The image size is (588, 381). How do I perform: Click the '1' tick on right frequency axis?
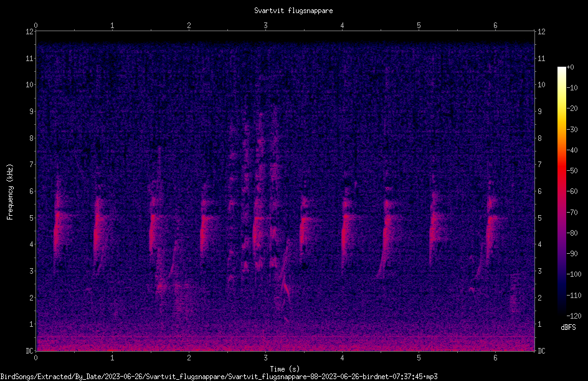(539, 324)
